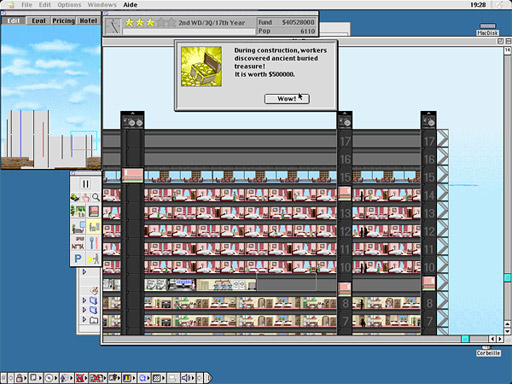Expand the top disclosure triangle in background list
Viewport: 512px width, 384px height.
pyautogui.click(x=84, y=272)
